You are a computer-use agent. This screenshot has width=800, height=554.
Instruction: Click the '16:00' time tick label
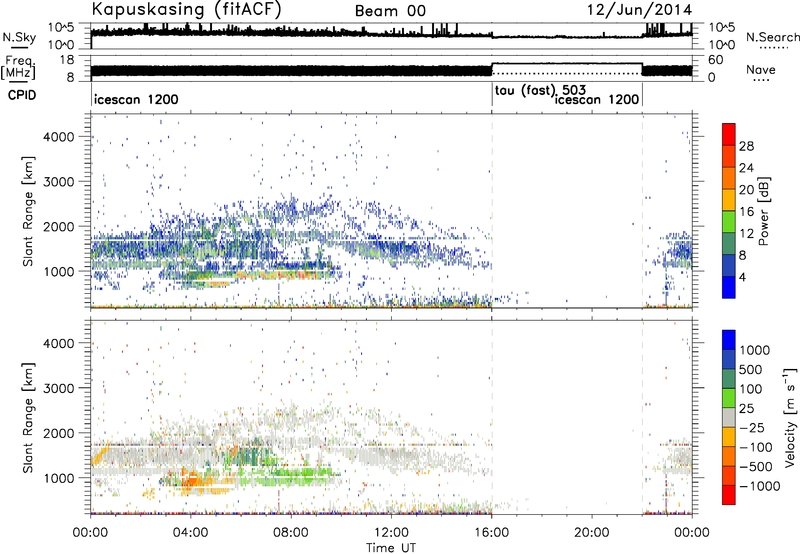coord(491,533)
